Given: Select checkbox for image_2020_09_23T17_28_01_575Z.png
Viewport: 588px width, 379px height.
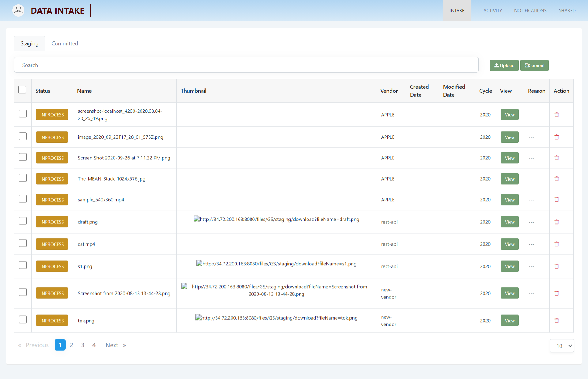Looking at the screenshot, I should 23,136.
